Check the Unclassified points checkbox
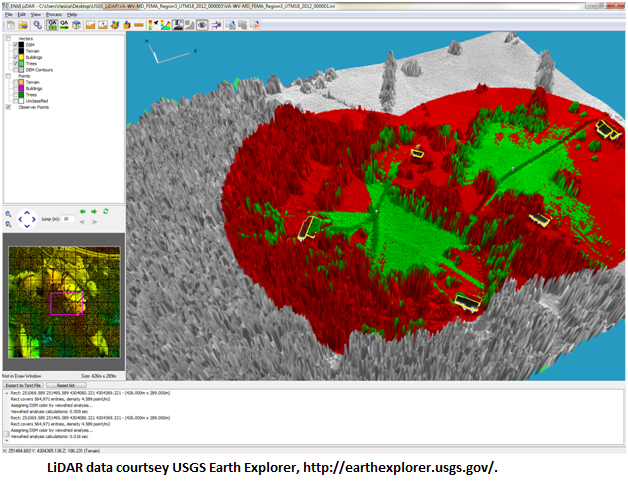 (15, 101)
